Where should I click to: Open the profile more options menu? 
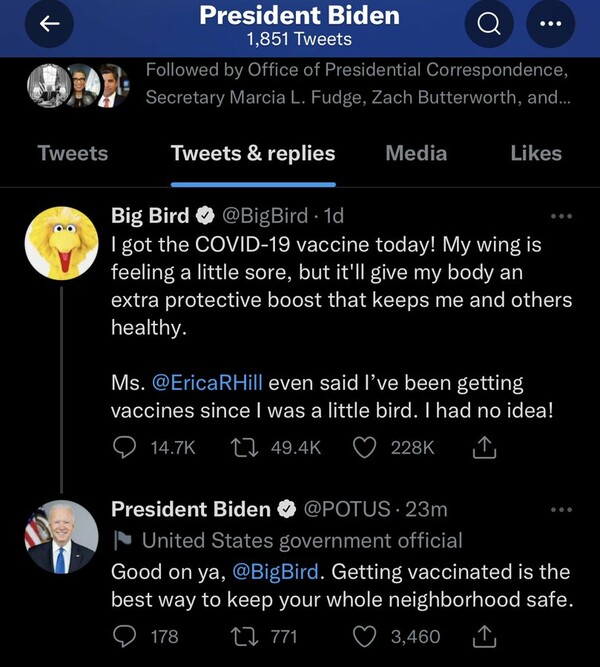pos(549,28)
